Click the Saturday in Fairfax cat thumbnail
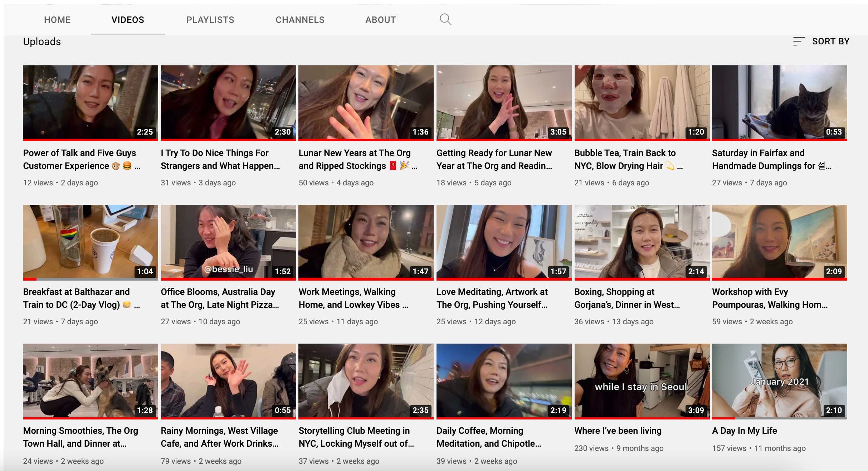Screen dimensions: 868x471 (780, 103)
